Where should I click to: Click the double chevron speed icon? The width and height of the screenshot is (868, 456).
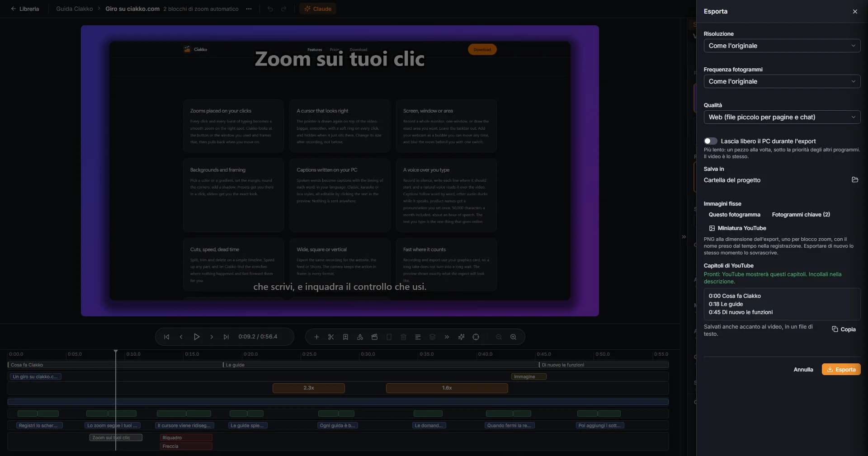coord(447,337)
